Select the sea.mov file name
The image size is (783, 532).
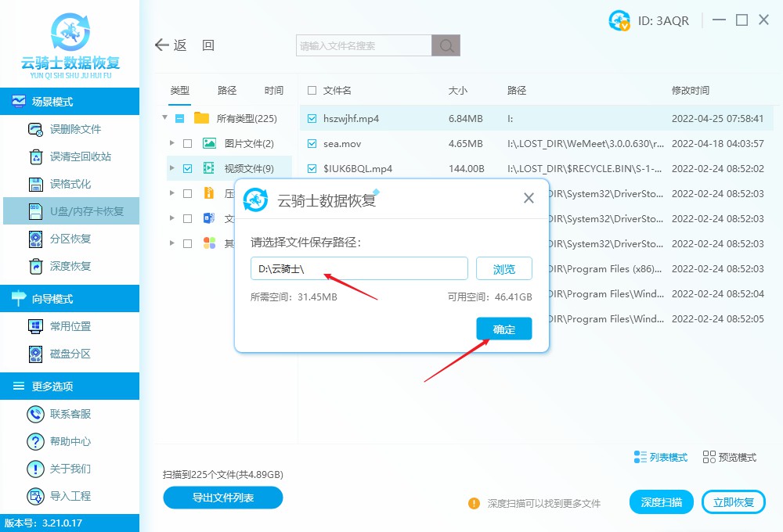(342, 144)
